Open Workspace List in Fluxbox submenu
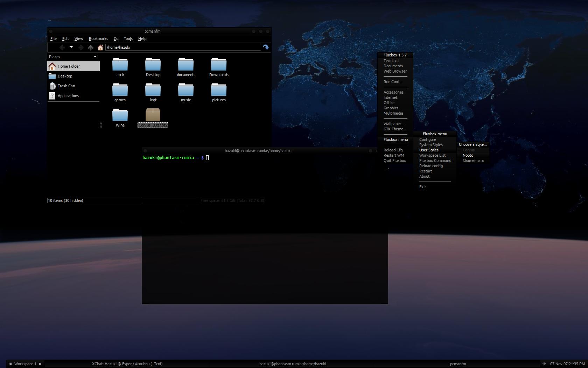This screenshot has height=368, width=588. point(435,155)
